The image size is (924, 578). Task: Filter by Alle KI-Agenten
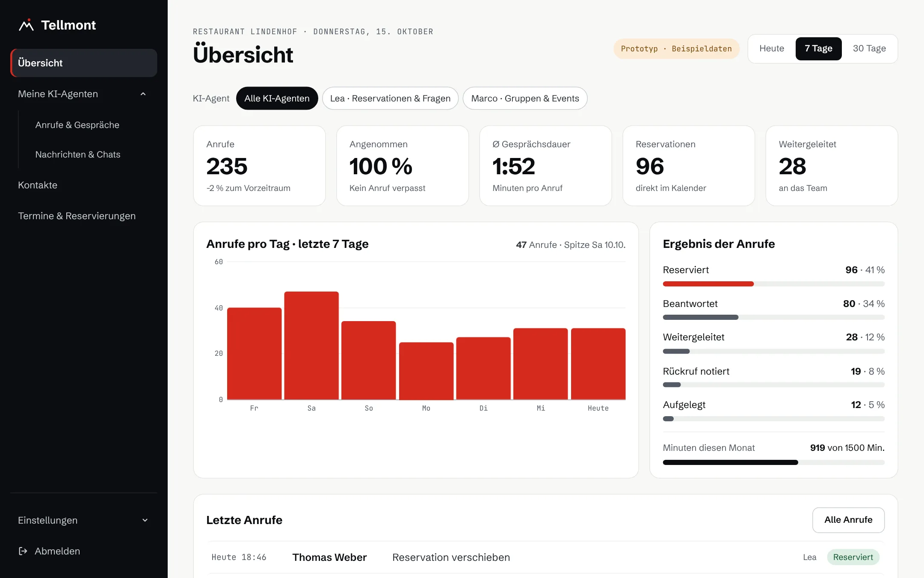(277, 98)
